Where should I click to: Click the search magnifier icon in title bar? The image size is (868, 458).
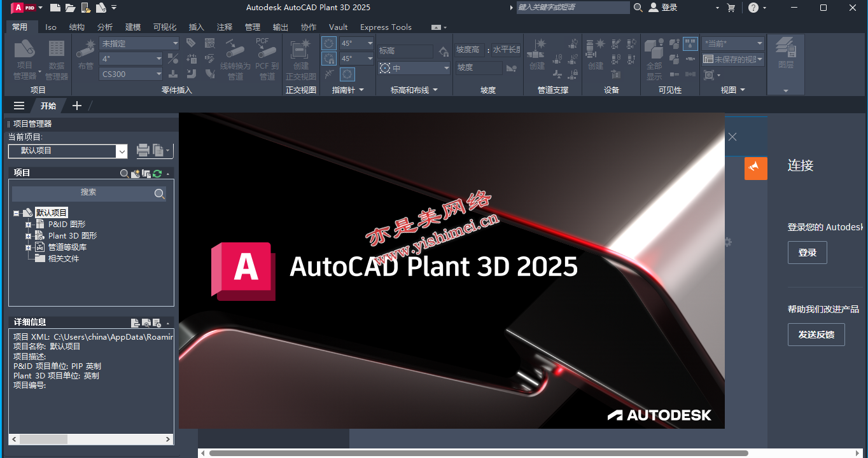coord(638,8)
